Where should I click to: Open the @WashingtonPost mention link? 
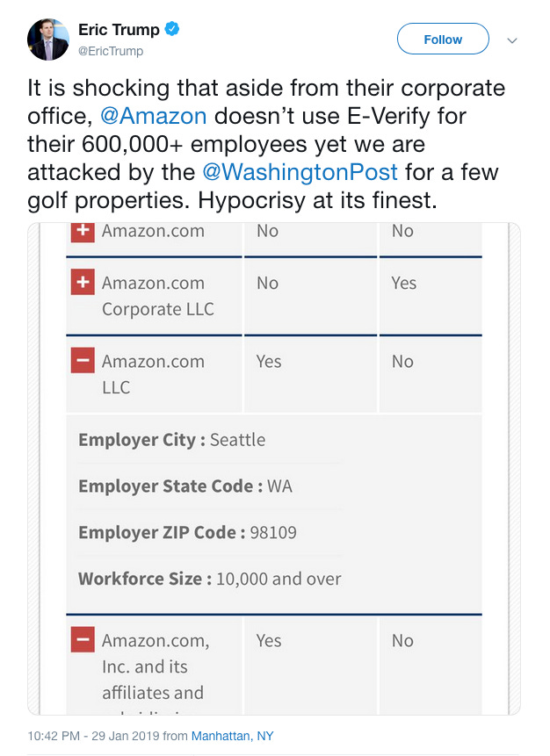coord(300,172)
